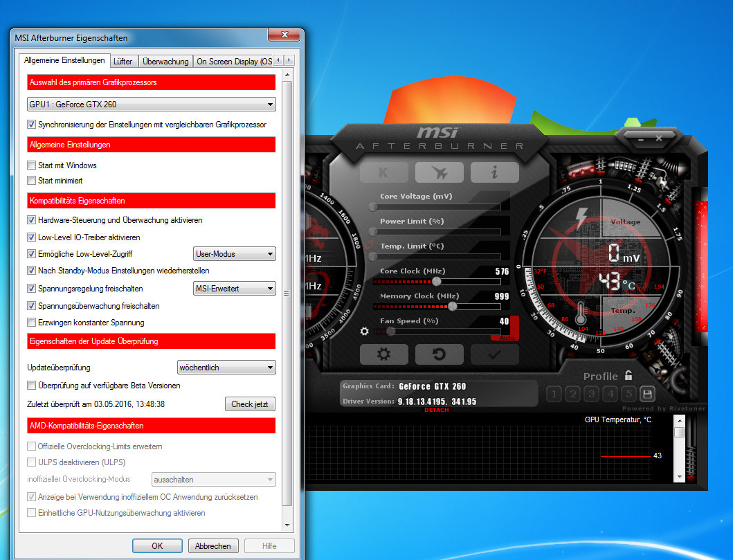This screenshot has width=733, height=560.
Task: Click the lightning bolt voltage icon on gauge
Action: click(x=581, y=218)
